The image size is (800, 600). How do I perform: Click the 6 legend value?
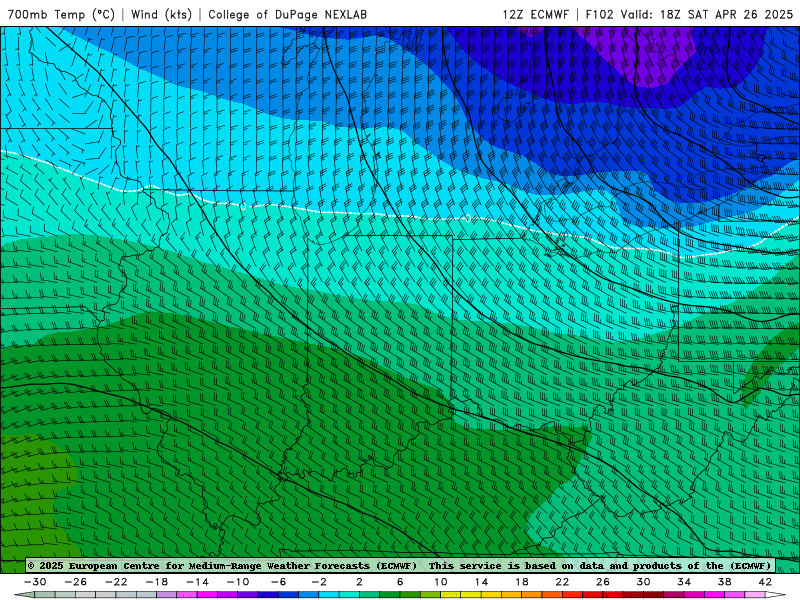coord(400,582)
